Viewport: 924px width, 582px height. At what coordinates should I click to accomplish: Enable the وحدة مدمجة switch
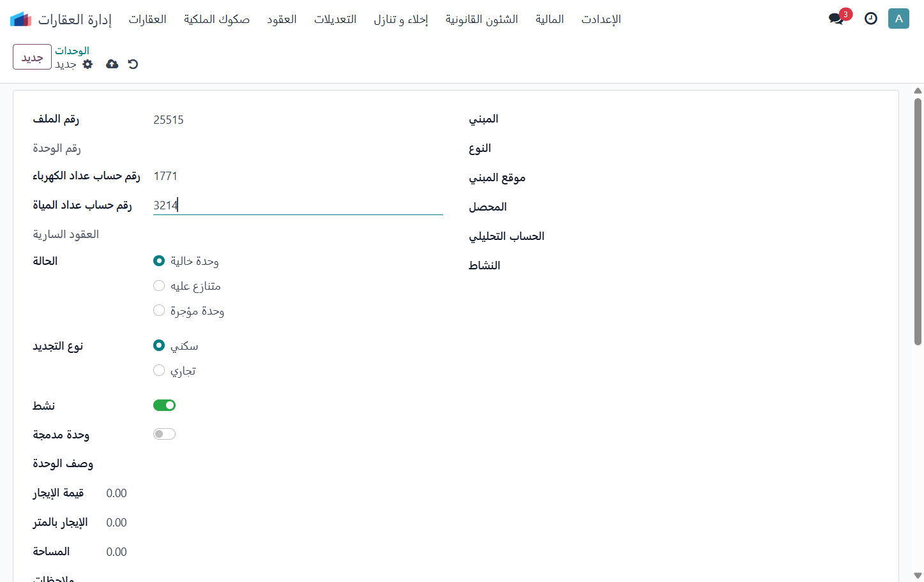pos(164,434)
